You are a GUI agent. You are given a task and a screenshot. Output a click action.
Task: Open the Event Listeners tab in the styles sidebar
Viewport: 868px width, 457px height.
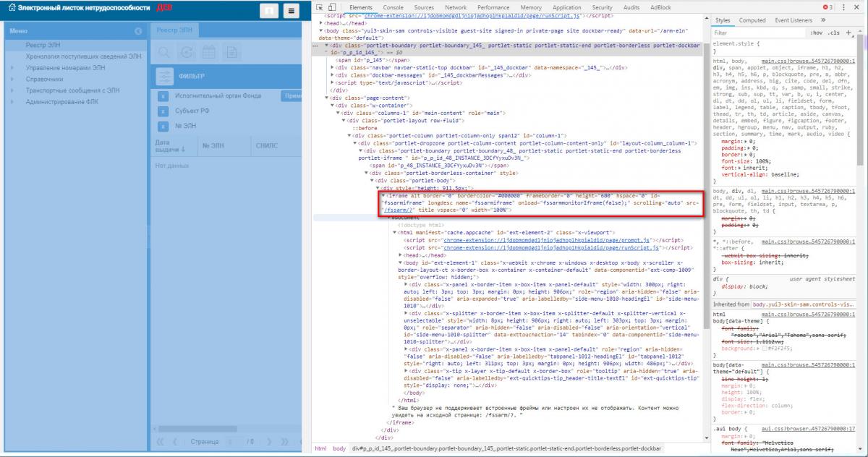tap(793, 20)
